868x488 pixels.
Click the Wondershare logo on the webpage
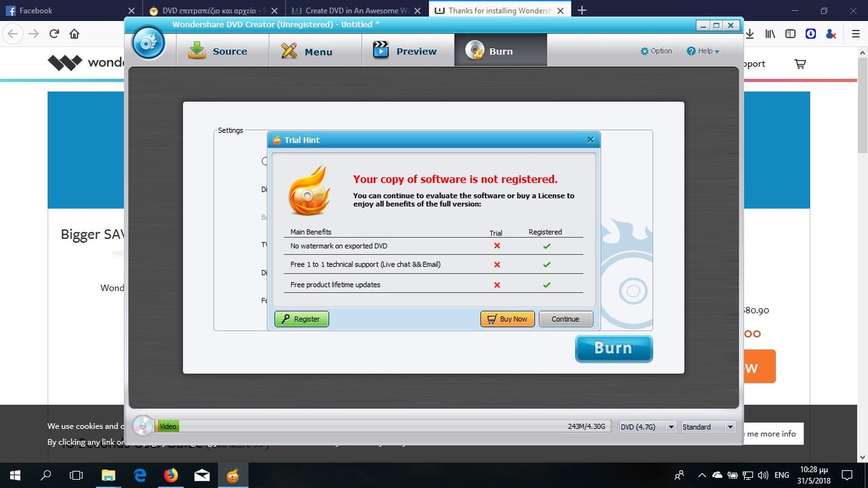(x=85, y=63)
